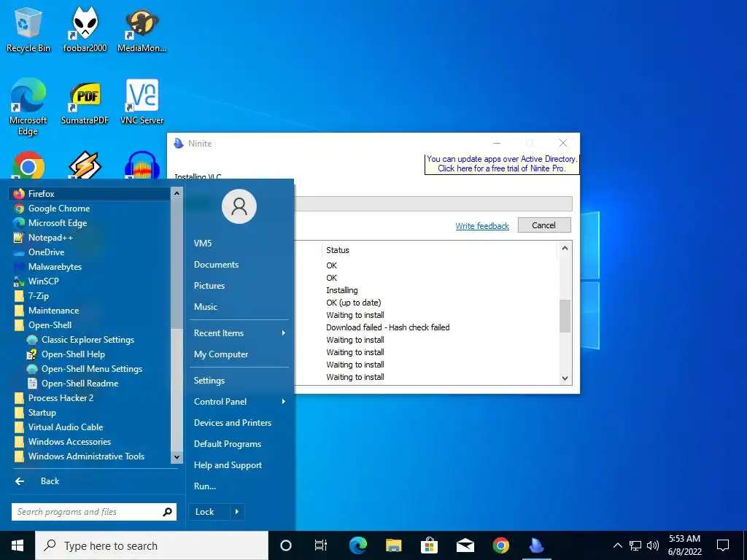Click the taskbar Type here to search box
Viewport: 747px width, 560px height.
click(x=152, y=545)
